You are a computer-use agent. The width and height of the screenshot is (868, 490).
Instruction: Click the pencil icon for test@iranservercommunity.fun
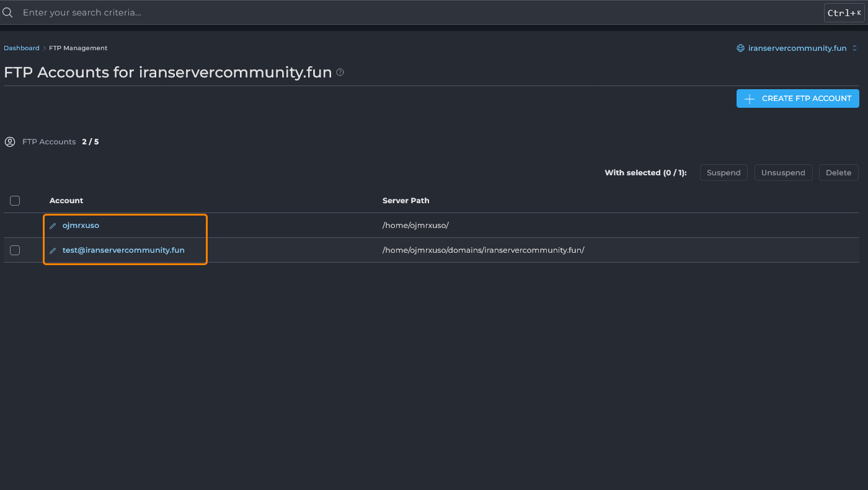pos(53,251)
